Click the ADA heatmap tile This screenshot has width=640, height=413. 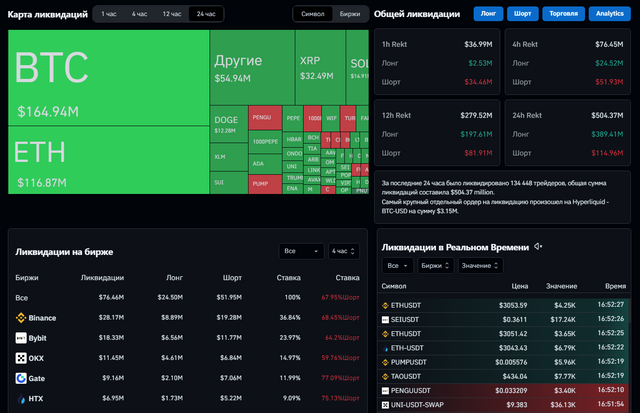click(x=265, y=164)
